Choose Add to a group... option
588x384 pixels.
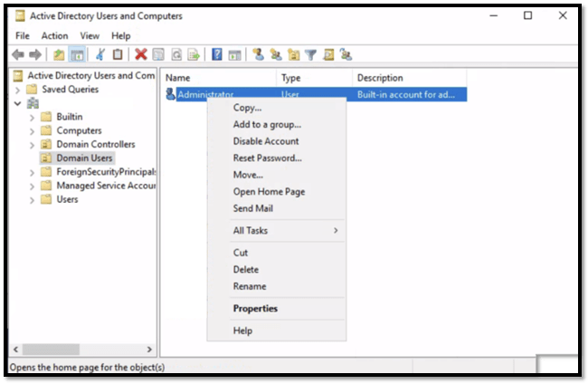click(x=277, y=124)
